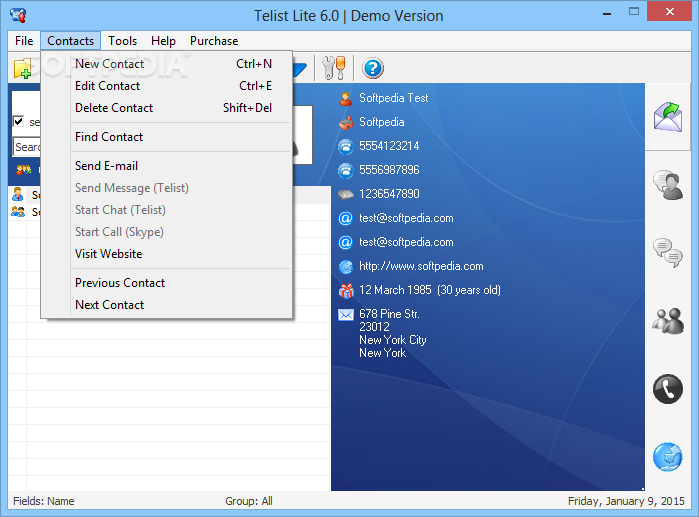Click the envelope icon beside 678 Pine Str.
The image size is (699, 517).
345,315
